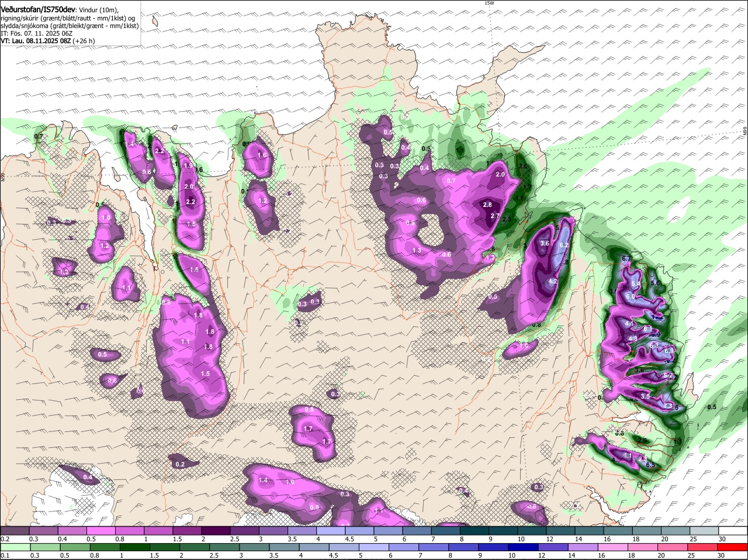Click the top snow legend swatch between 0.5 and 0.8
The height and width of the screenshot is (560, 748).
click(x=101, y=530)
